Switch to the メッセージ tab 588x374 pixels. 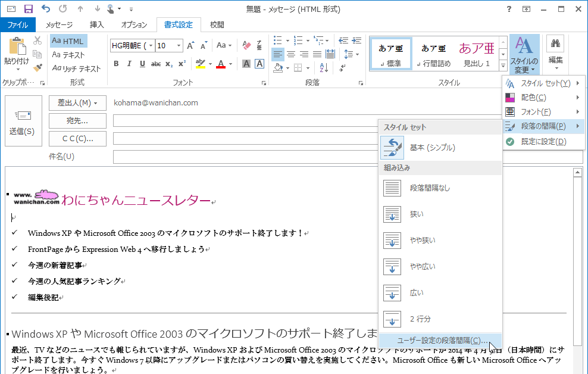tap(60, 25)
